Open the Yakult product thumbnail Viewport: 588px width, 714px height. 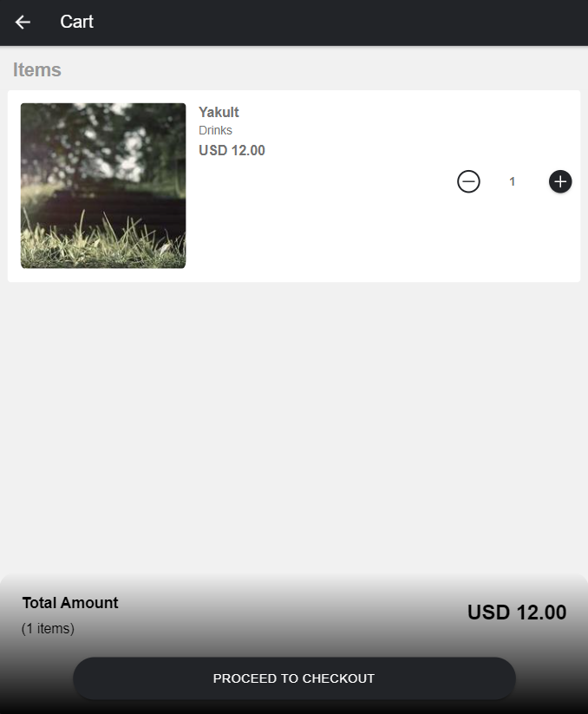coord(103,186)
